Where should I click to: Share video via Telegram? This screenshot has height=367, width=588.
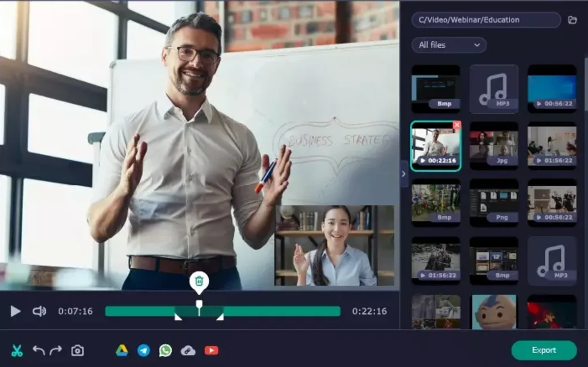click(144, 350)
